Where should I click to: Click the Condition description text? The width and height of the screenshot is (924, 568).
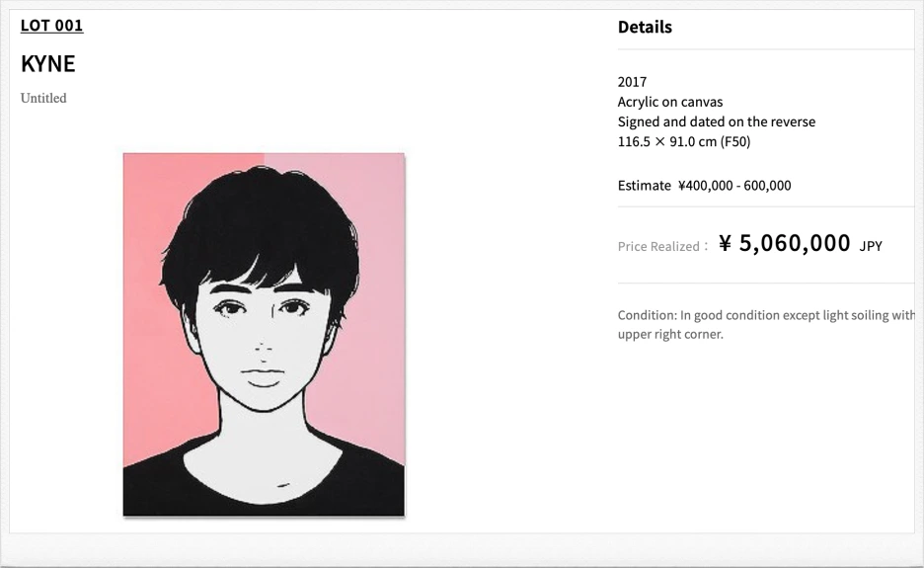tap(766, 315)
